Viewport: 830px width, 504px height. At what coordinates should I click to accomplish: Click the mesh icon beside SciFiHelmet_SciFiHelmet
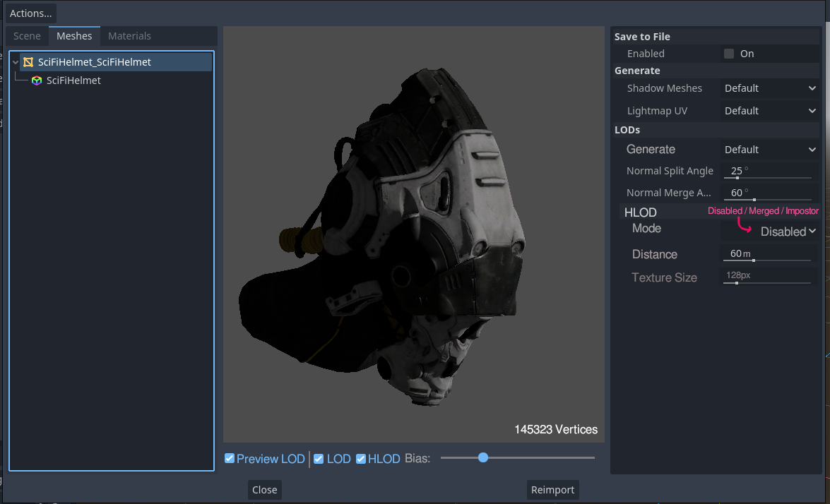(28, 61)
